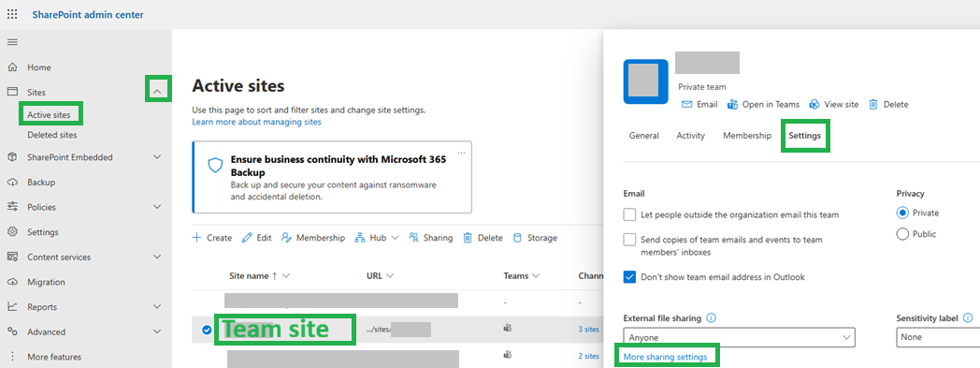Expand the Policies section chevron
Image resolution: width=980 pixels, height=368 pixels.
(x=157, y=207)
